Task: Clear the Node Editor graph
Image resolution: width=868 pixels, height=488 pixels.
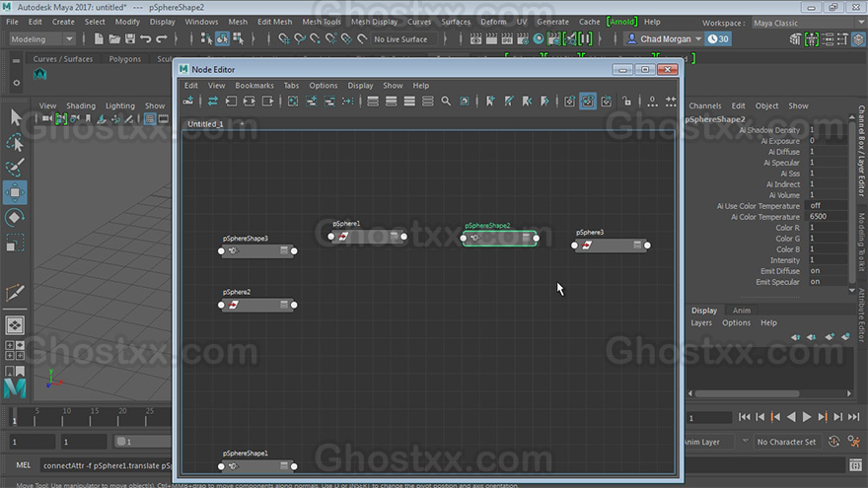Action: [x=293, y=101]
